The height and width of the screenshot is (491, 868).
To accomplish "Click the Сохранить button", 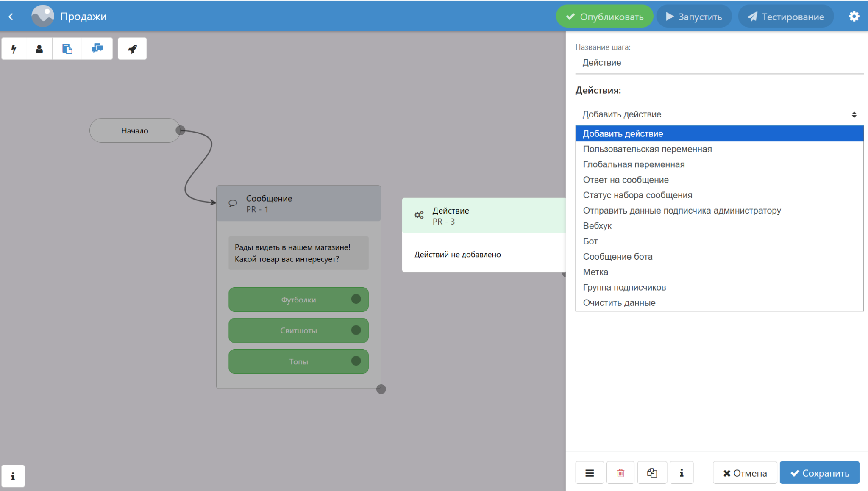I will coord(819,473).
